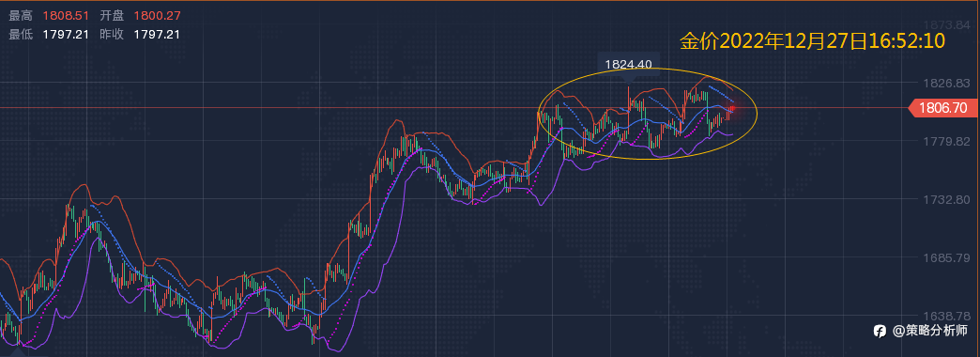Screen dimensions: 980x357
Task: Click the 昨收 label
Action: pyautogui.click(x=112, y=35)
